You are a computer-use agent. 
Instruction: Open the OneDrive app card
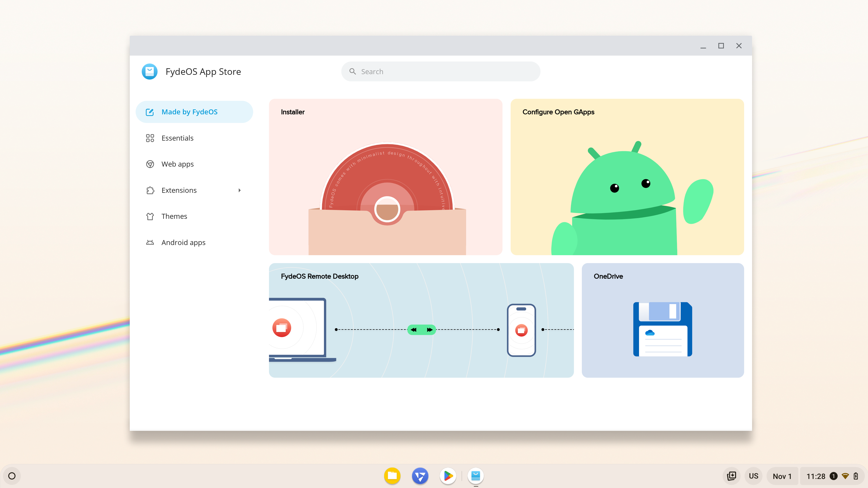tap(663, 320)
